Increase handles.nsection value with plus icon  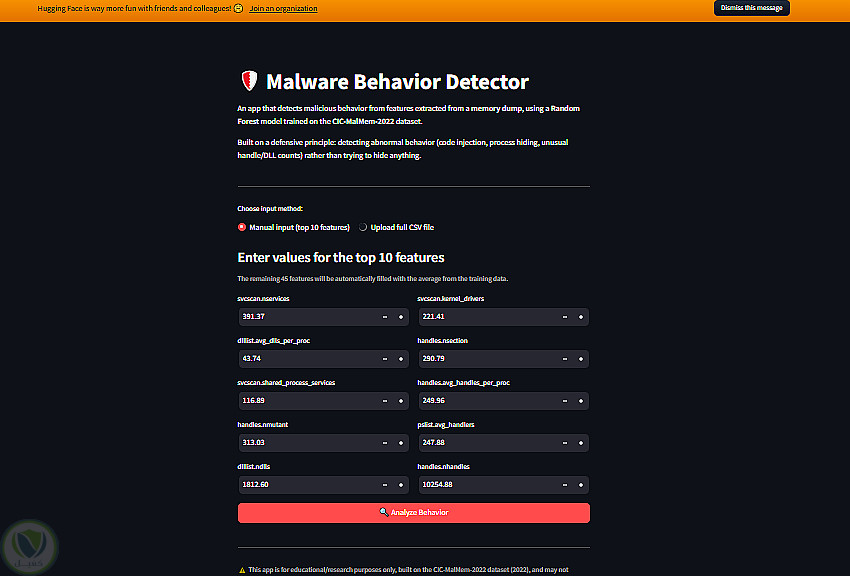[581, 359]
